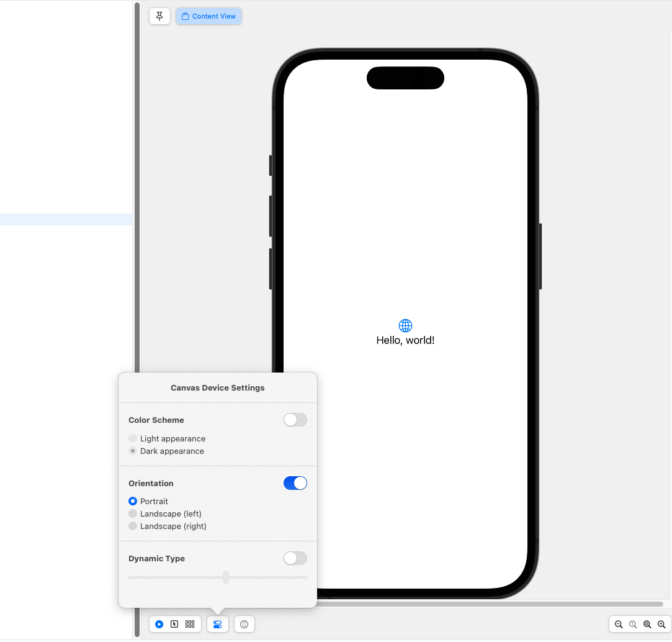
Task: Enable the Color Scheme toggle
Action: (x=295, y=420)
